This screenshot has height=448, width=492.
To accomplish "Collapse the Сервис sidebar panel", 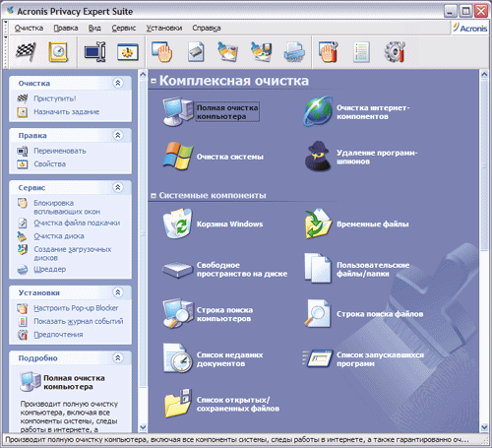I will pyautogui.click(x=118, y=187).
